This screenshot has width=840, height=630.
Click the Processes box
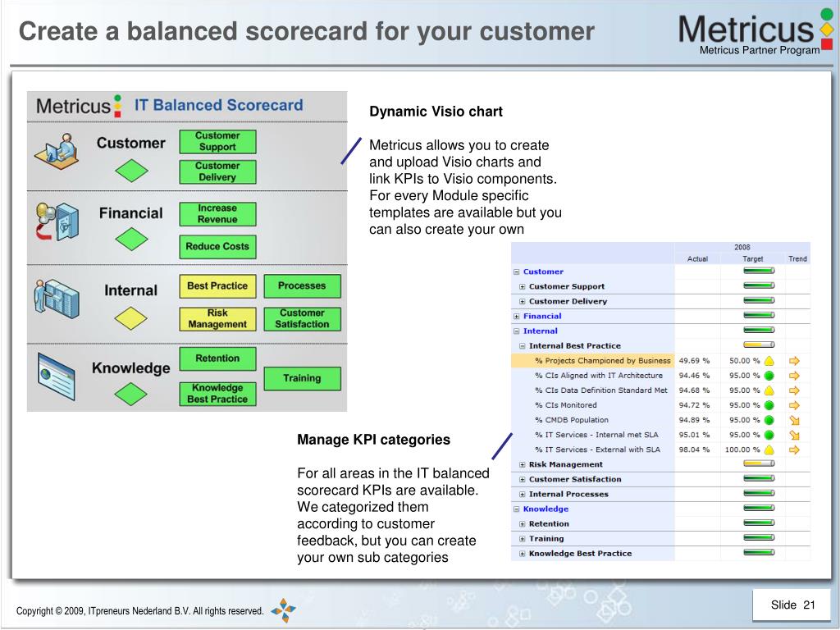pos(302,286)
